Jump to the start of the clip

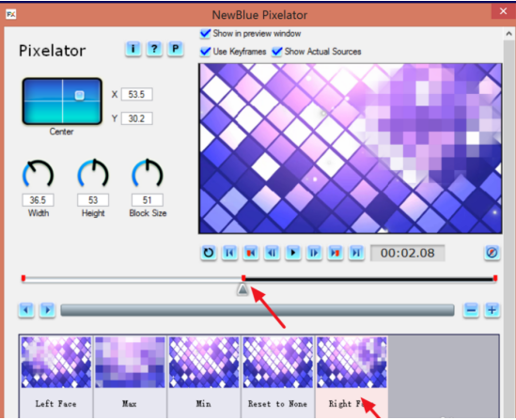pyautogui.click(x=229, y=253)
